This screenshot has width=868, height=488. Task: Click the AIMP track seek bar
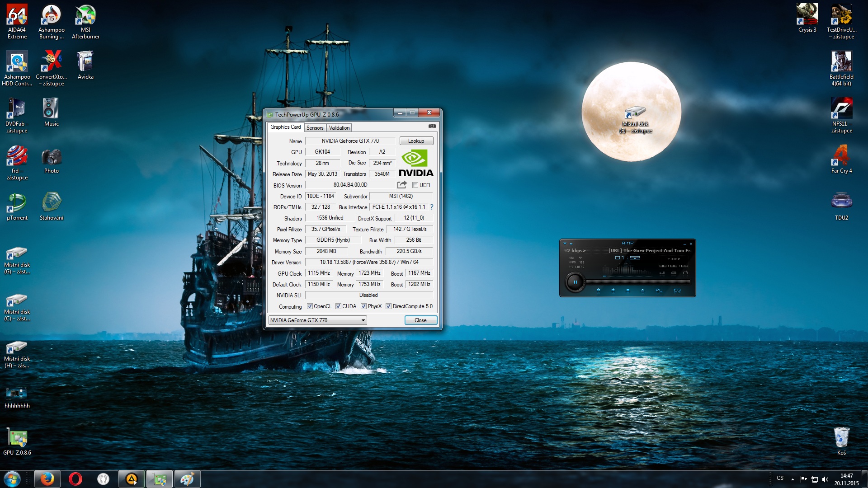point(637,282)
